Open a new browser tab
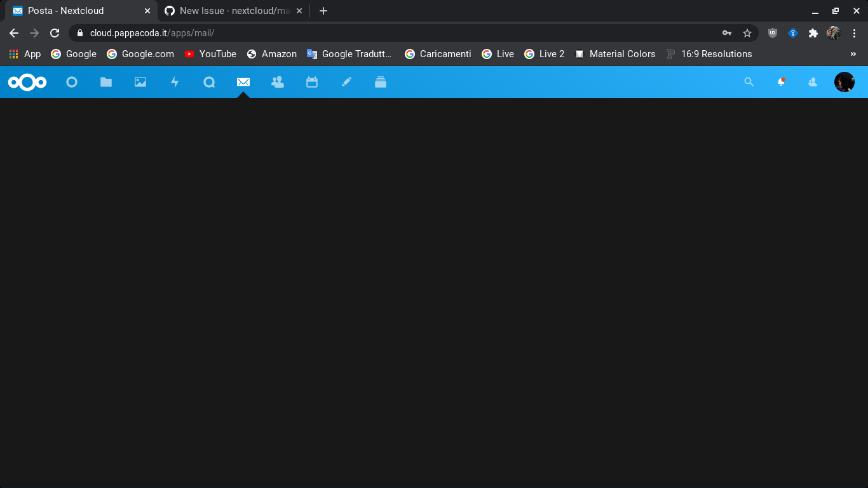 pyautogui.click(x=323, y=11)
